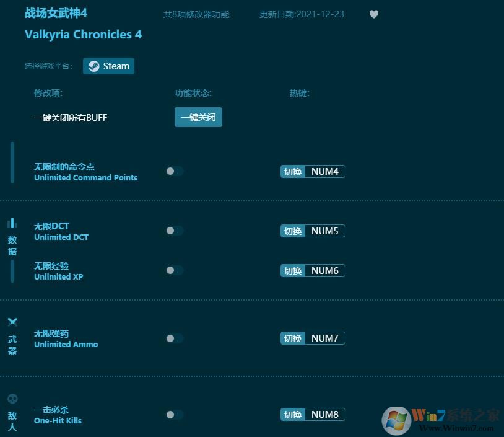Click the Steam logo icon
504x437 pixels.
point(93,66)
